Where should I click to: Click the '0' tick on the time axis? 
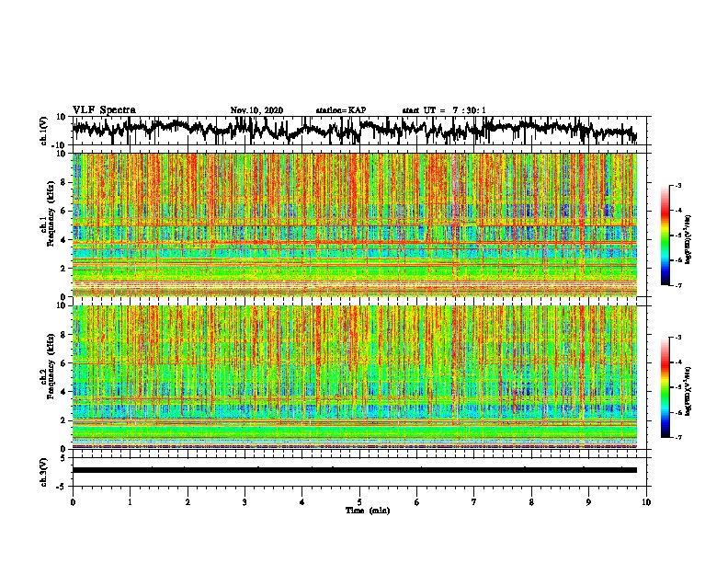pos(73,502)
